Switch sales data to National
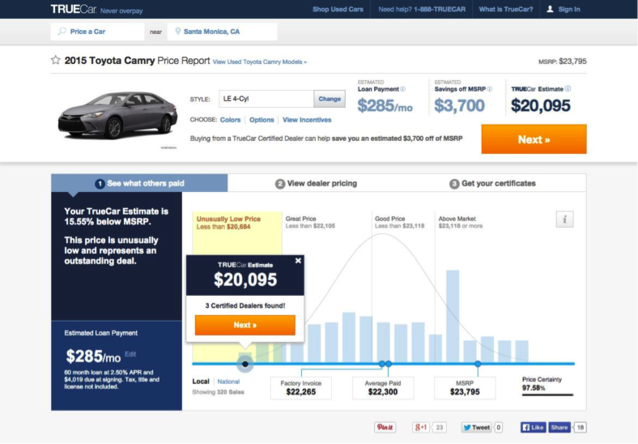Image resolution: width=638 pixels, height=444 pixels. click(228, 382)
